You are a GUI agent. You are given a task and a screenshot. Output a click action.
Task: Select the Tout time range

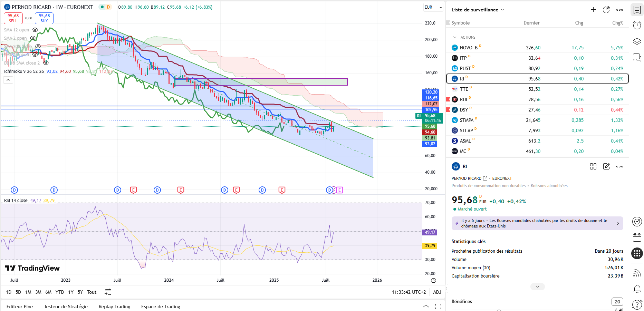92,292
